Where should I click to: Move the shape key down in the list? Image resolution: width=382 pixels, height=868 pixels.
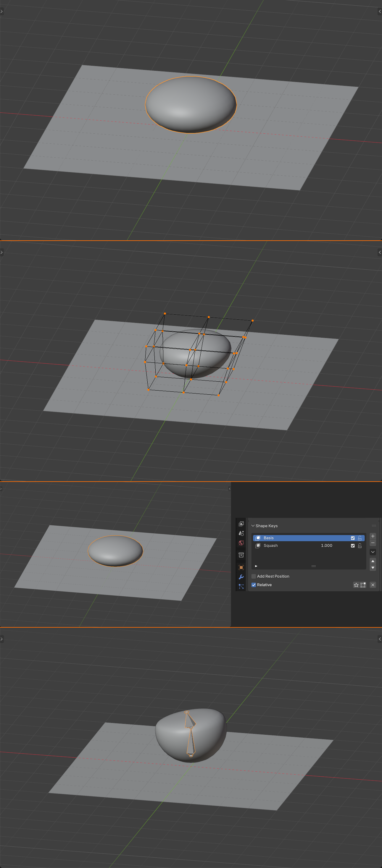pyautogui.click(x=373, y=568)
